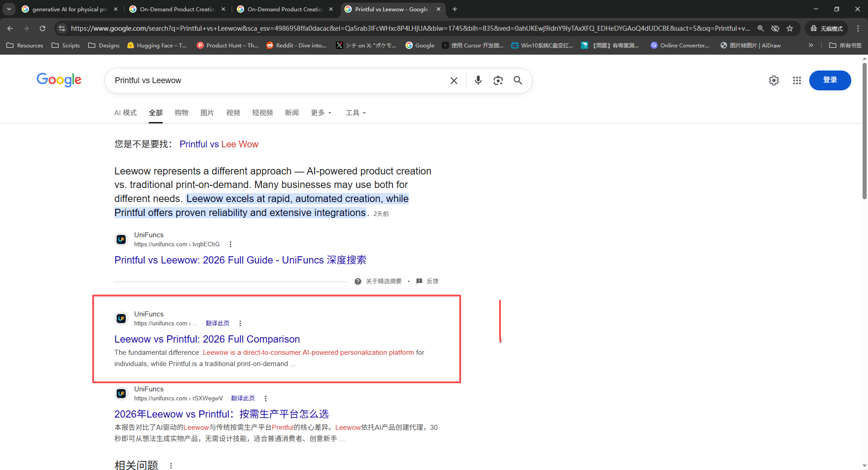Viewport: 868px width, 470px height.
Task: Click the 登录 sign-in button
Action: coord(830,80)
